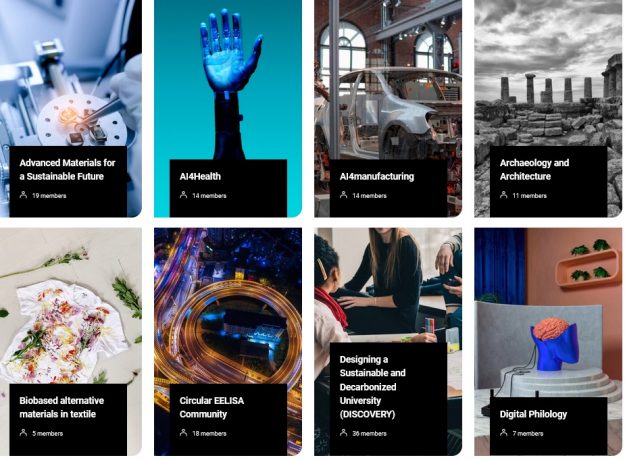The height and width of the screenshot is (460, 625).
Task: Click members icon on Circular EELISA Community
Action: click(183, 433)
